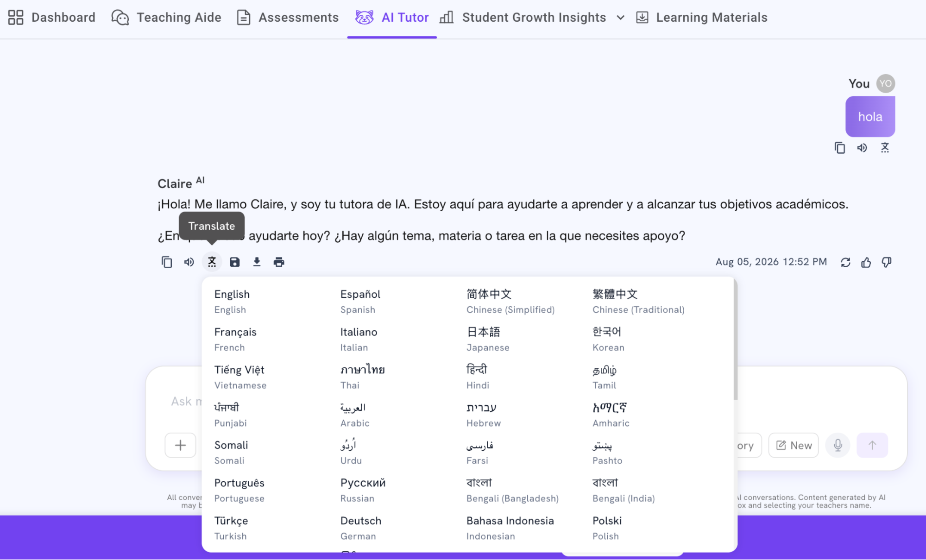Copy the 'hola' user message

[840, 148]
